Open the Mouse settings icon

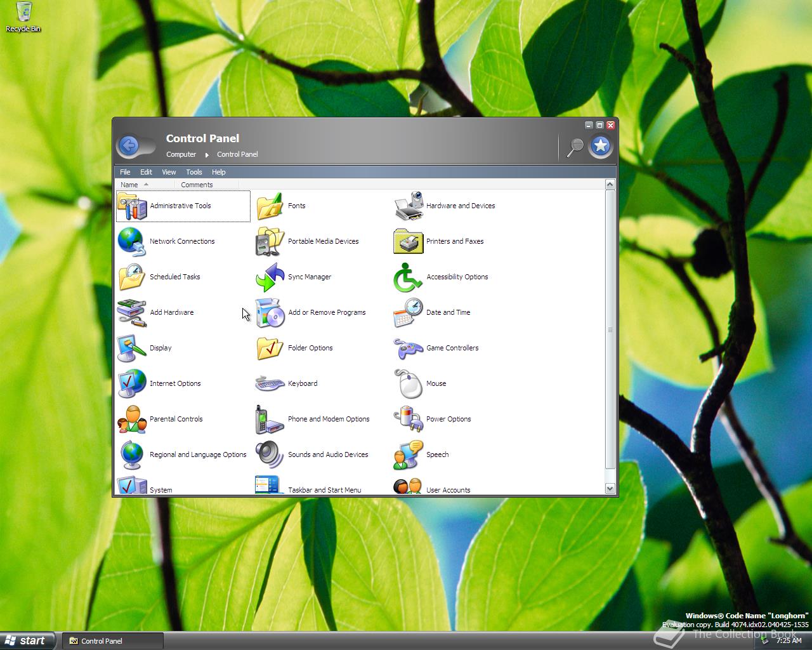click(x=409, y=384)
